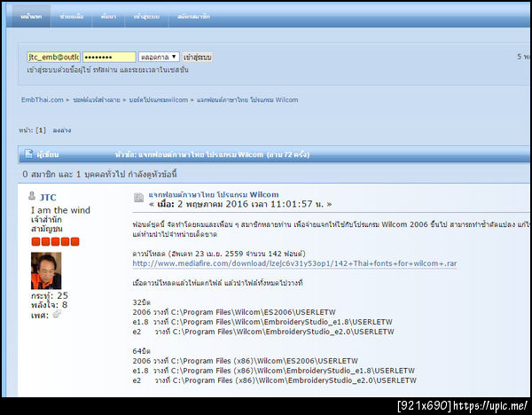
Task: Click the 64บิต heading text
Action: 141,351
